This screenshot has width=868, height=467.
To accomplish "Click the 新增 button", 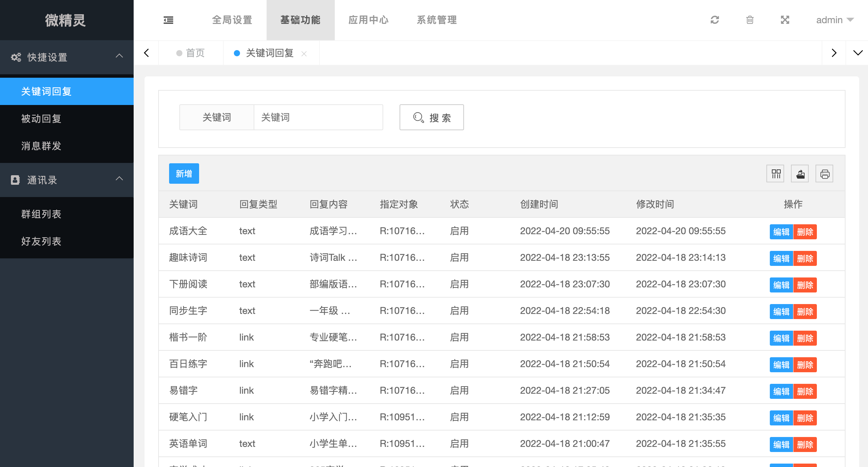I will [184, 174].
